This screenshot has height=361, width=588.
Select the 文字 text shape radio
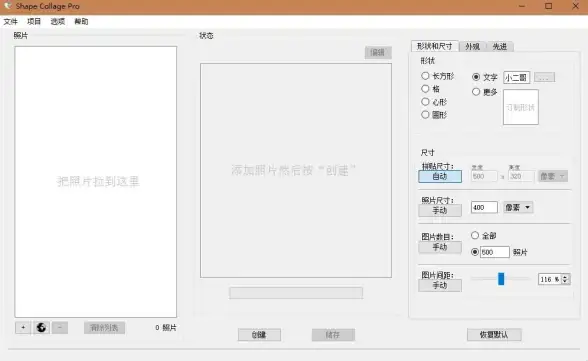[476, 77]
